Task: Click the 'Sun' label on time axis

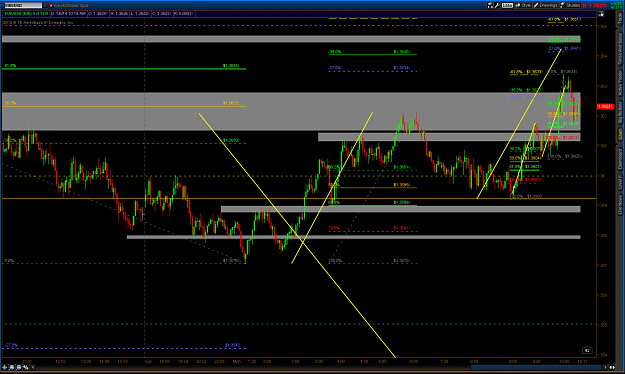Action: [148, 362]
